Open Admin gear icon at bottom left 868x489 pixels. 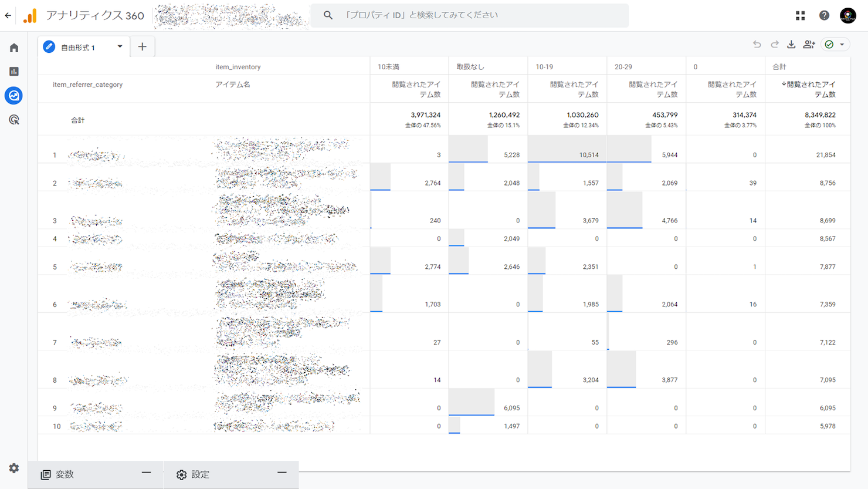(14, 468)
